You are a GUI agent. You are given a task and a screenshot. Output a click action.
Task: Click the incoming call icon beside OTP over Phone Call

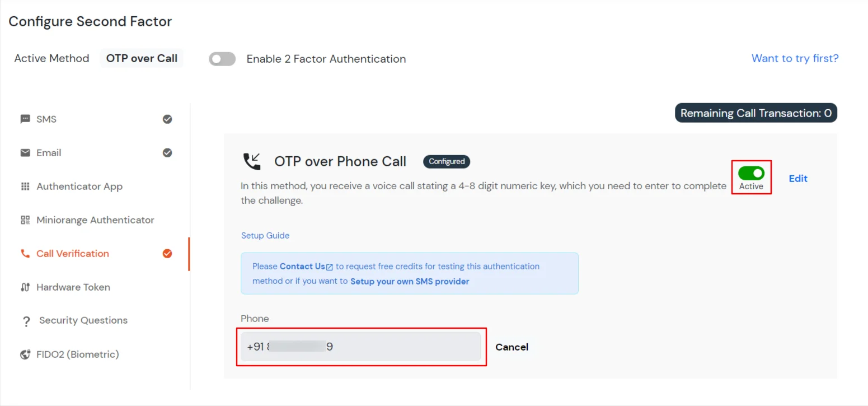click(x=252, y=160)
